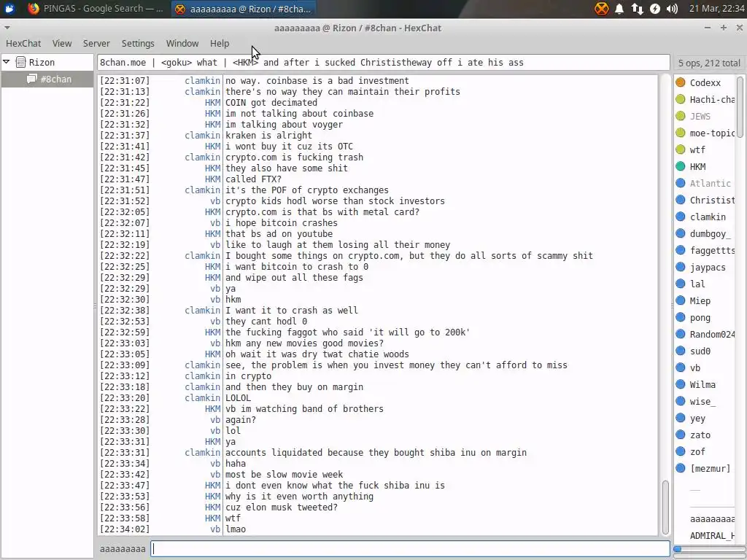Click the blue icon beside pong
747x560 pixels.
pyautogui.click(x=681, y=318)
